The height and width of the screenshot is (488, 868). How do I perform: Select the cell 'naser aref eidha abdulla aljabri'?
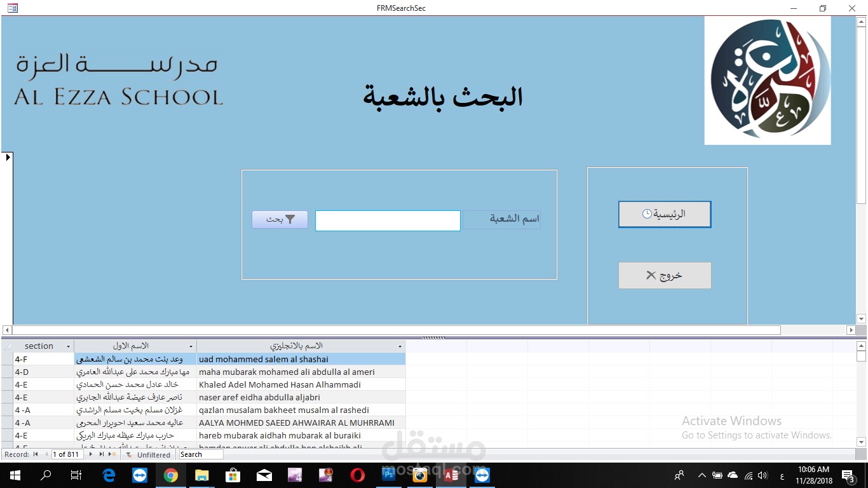pyautogui.click(x=301, y=397)
